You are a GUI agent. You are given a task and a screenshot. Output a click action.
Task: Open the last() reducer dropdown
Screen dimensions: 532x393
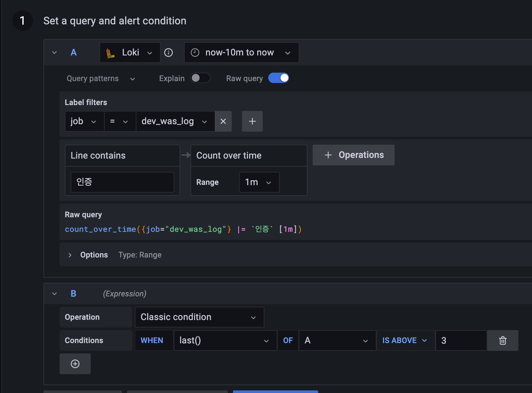pyautogui.click(x=226, y=340)
